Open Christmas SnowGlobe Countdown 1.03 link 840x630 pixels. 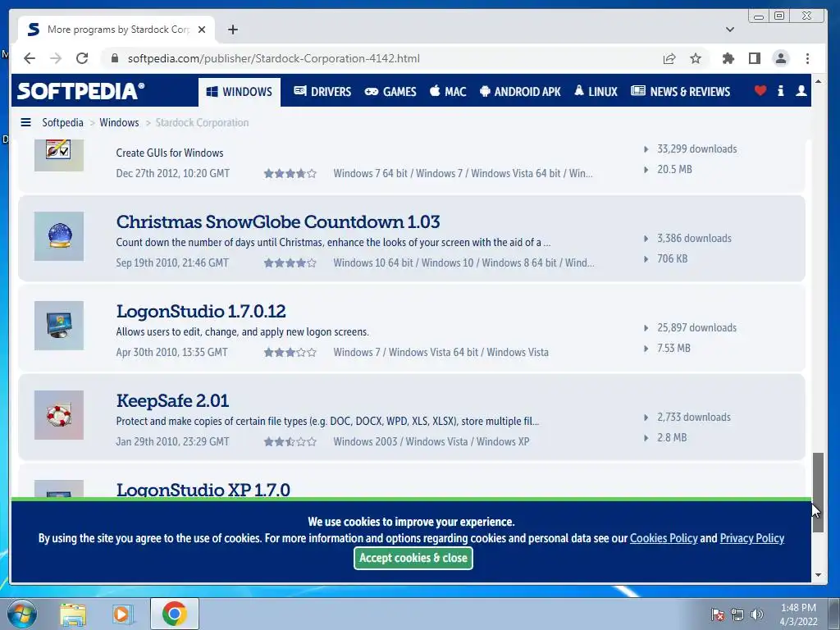coord(278,221)
